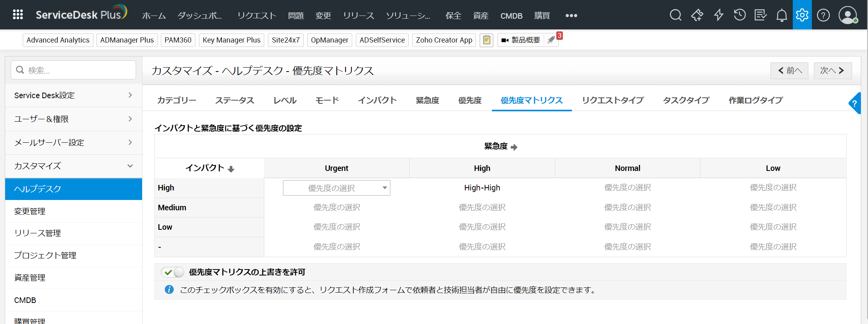The width and height of the screenshot is (868, 324).
Task: Click the admin settings gear icon
Action: pos(802,15)
